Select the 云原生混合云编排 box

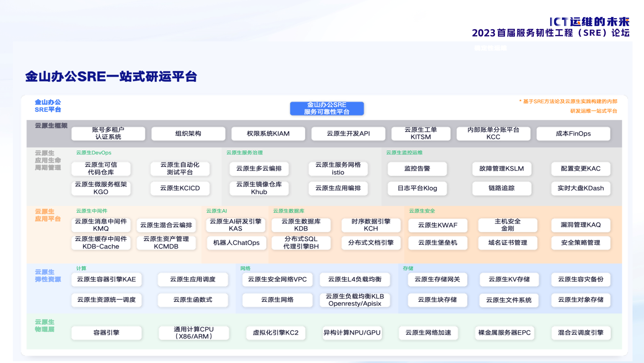click(x=166, y=225)
